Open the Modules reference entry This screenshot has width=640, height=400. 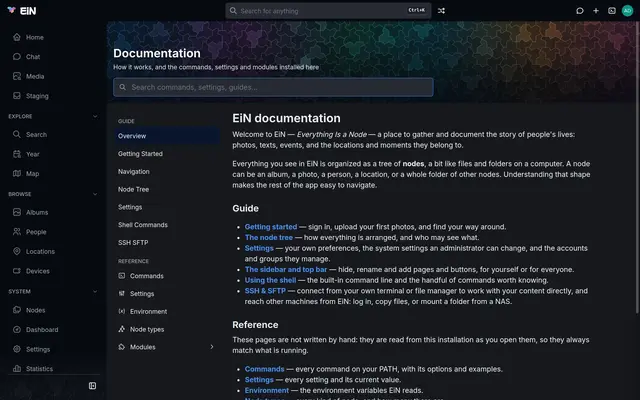tap(167, 347)
